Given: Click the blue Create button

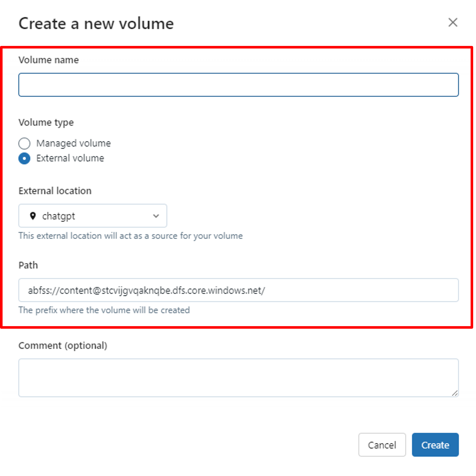Looking at the screenshot, I should click(x=435, y=445).
